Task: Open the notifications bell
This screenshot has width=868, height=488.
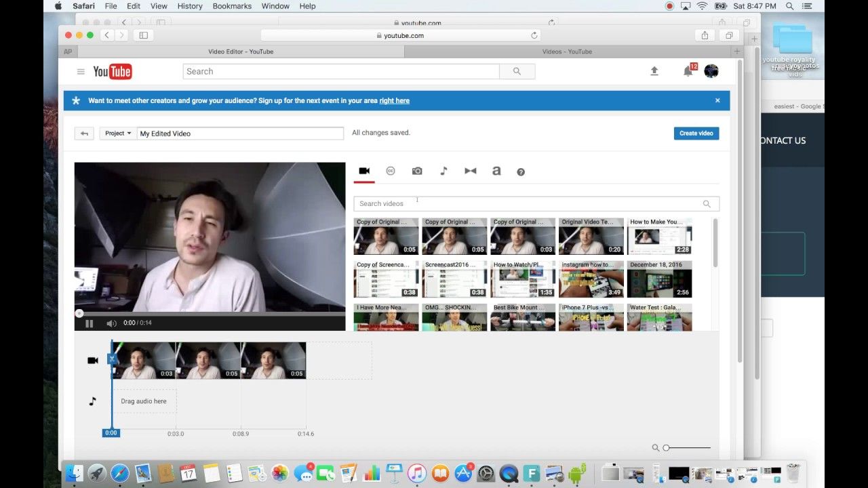Action: pyautogui.click(x=688, y=71)
